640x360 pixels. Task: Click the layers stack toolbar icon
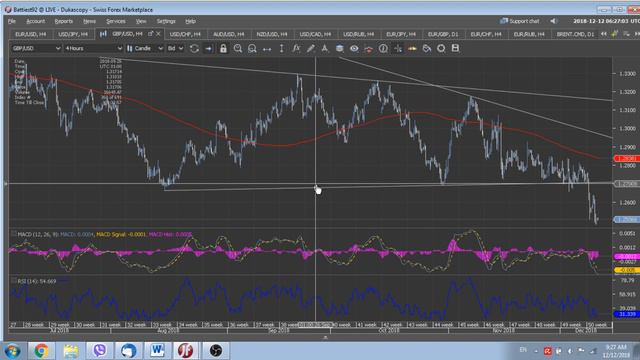pos(340,48)
